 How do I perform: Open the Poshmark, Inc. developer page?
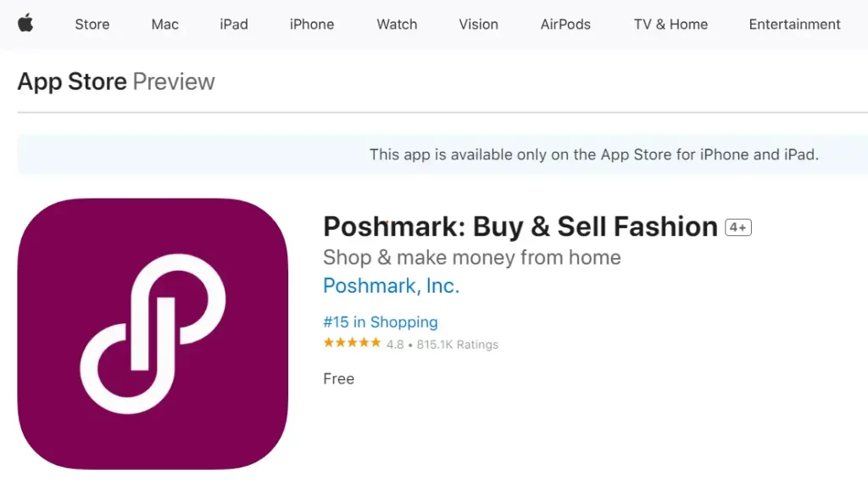pos(391,286)
